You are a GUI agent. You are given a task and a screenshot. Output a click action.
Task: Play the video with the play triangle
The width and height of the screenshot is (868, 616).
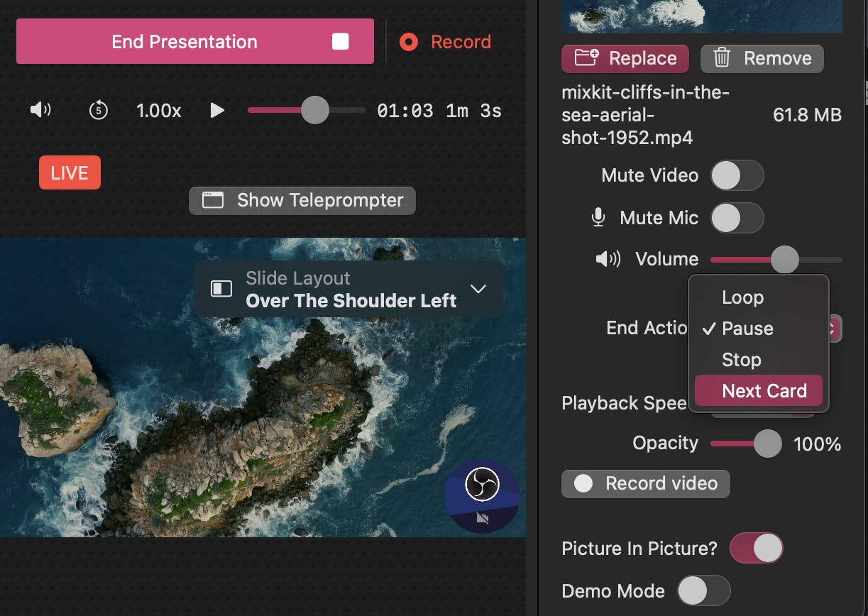pyautogui.click(x=218, y=111)
